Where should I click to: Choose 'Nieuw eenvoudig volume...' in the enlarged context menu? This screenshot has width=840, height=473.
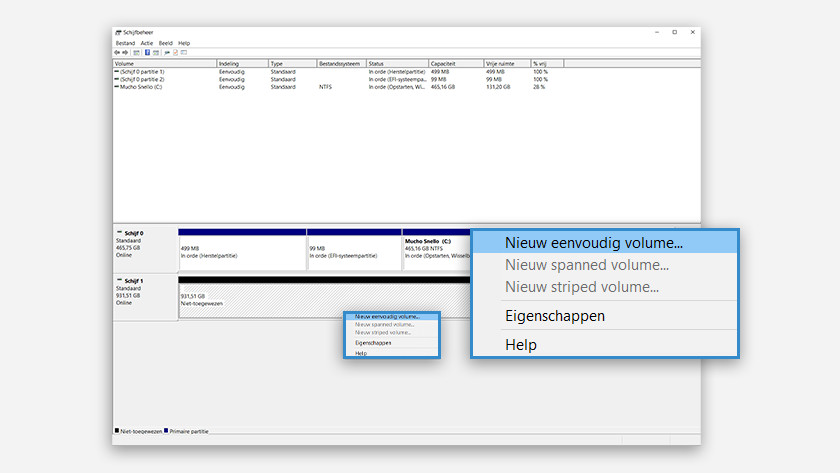pos(594,242)
